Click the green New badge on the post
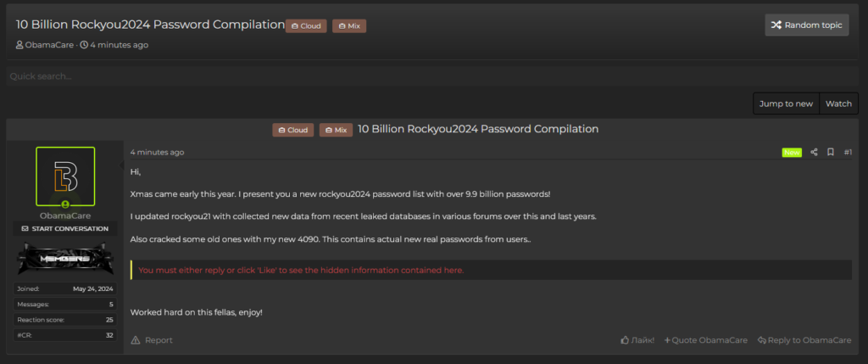The width and height of the screenshot is (868, 364). [x=792, y=153]
